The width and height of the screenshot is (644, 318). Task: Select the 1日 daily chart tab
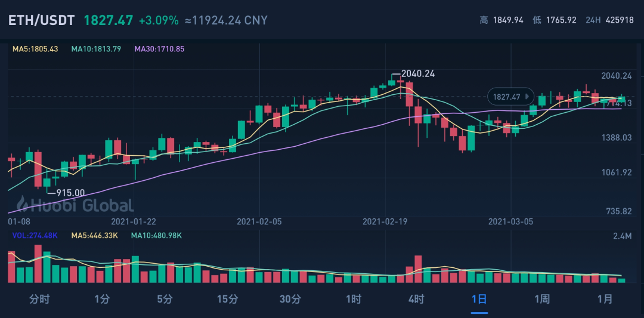click(479, 299)
